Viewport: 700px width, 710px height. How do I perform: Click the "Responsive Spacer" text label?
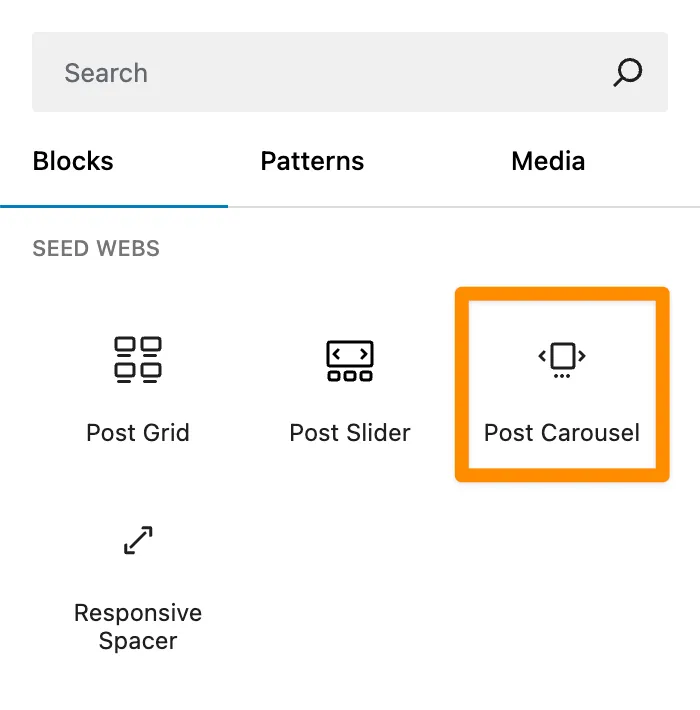click(138, 626)
